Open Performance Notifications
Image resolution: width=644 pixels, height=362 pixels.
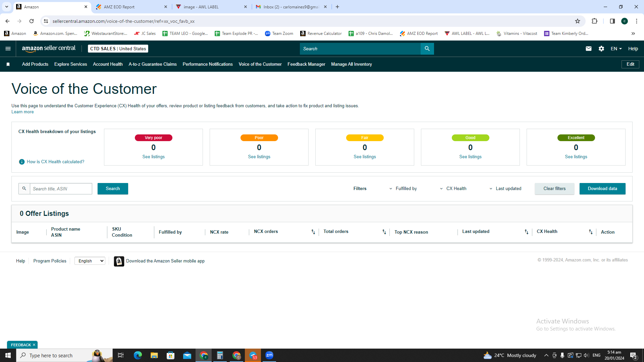coord(208,64)
